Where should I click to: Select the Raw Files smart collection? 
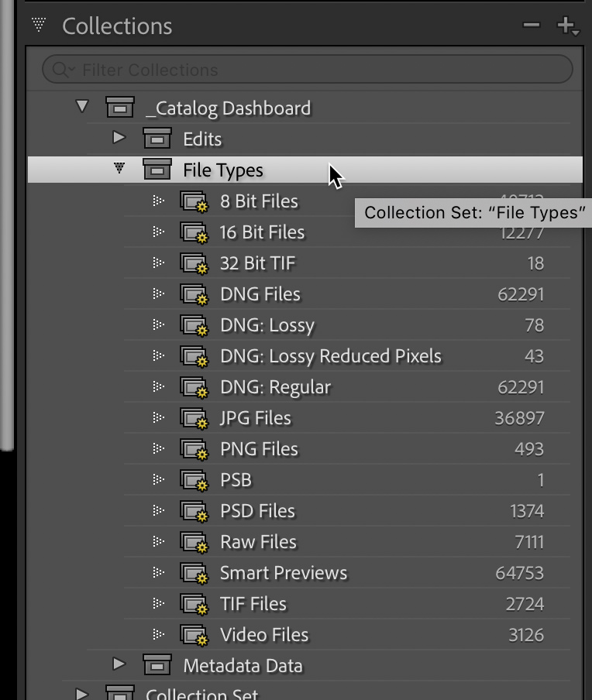pyautogui.click(x=258, y=542)
